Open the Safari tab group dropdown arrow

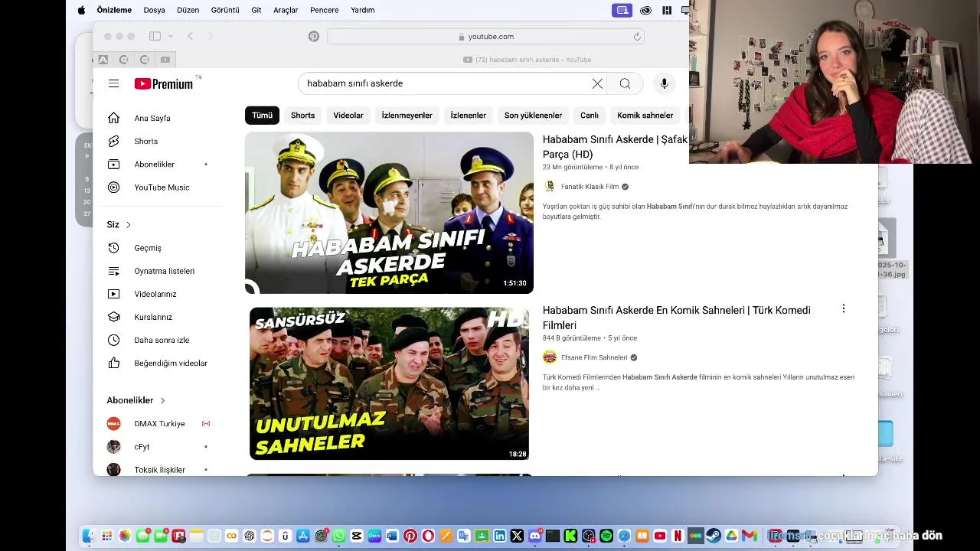(x=171, y=36)
